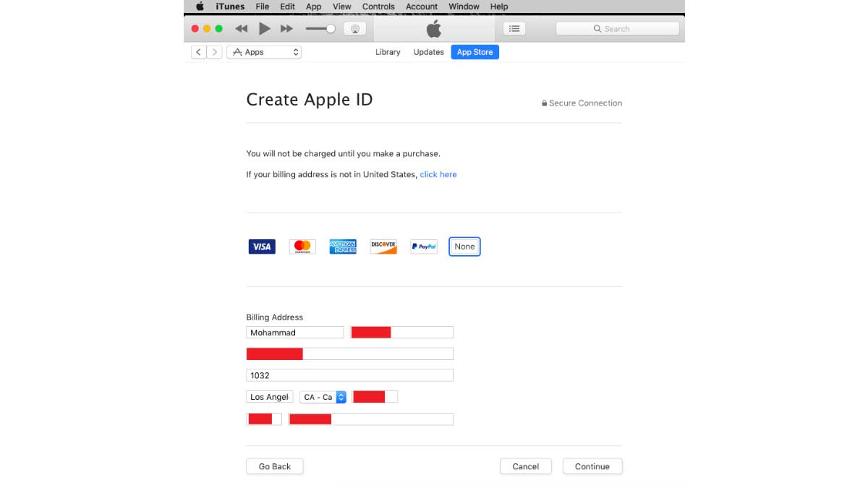Open the View menu
The width and height of the screenshot is (868, 488).
tap(341, 7)
